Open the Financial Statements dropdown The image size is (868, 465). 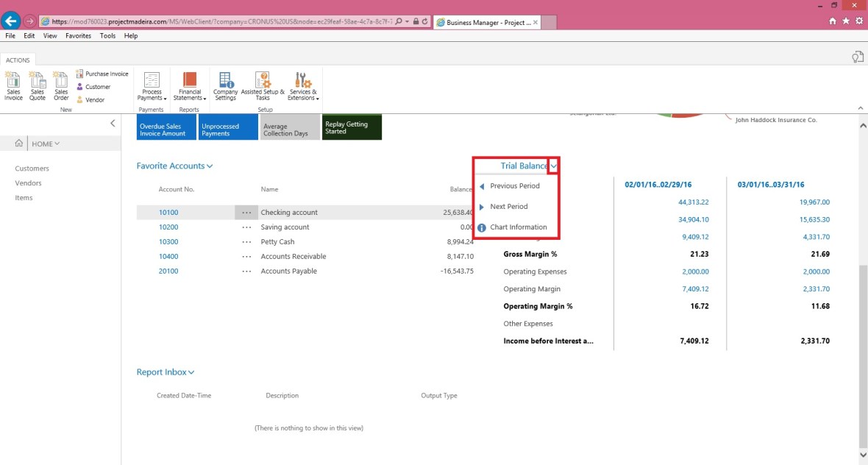pyautogui.click(x=190, y=87)
